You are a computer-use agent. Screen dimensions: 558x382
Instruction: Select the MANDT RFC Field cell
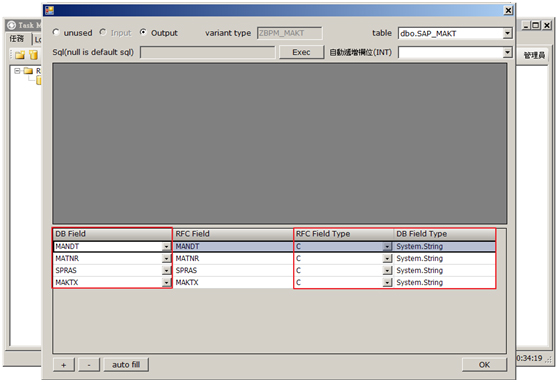coord(233,246)
